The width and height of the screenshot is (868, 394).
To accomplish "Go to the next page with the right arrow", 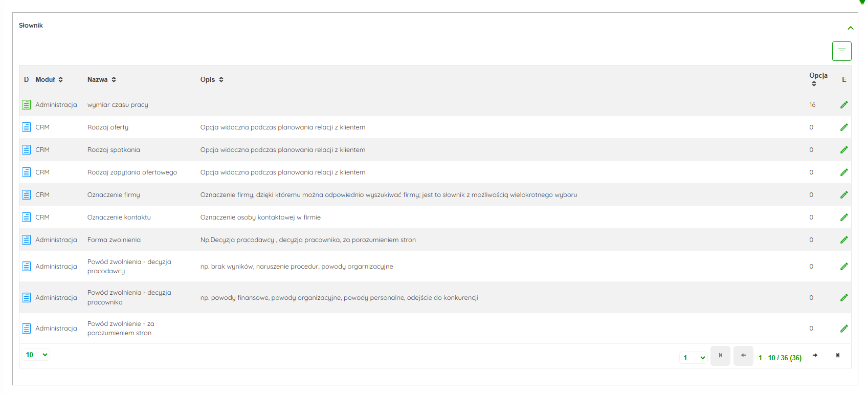I will pyautogui.click(x=815, y=356).
